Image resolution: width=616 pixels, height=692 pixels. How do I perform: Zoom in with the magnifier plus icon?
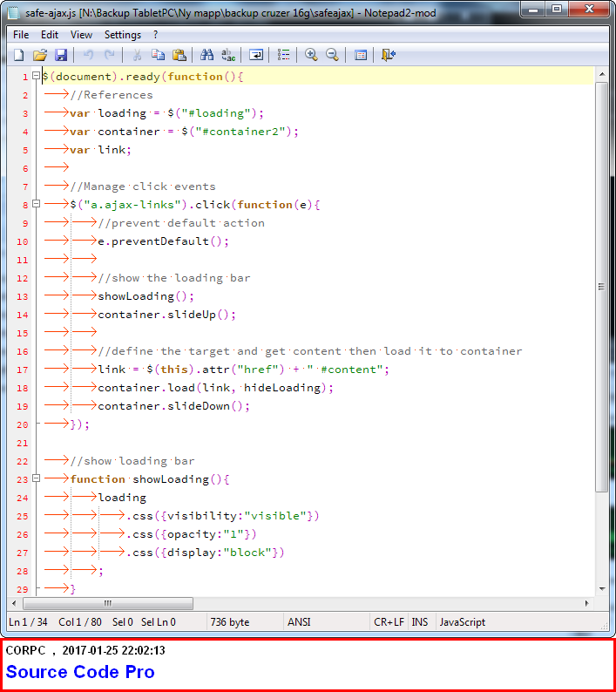[x=311, y=55]
